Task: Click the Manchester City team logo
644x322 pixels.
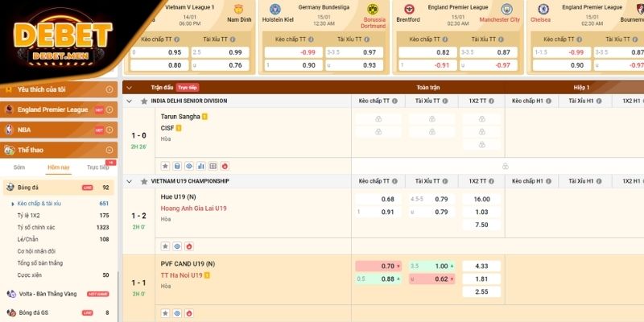Action: pos(507,9)
